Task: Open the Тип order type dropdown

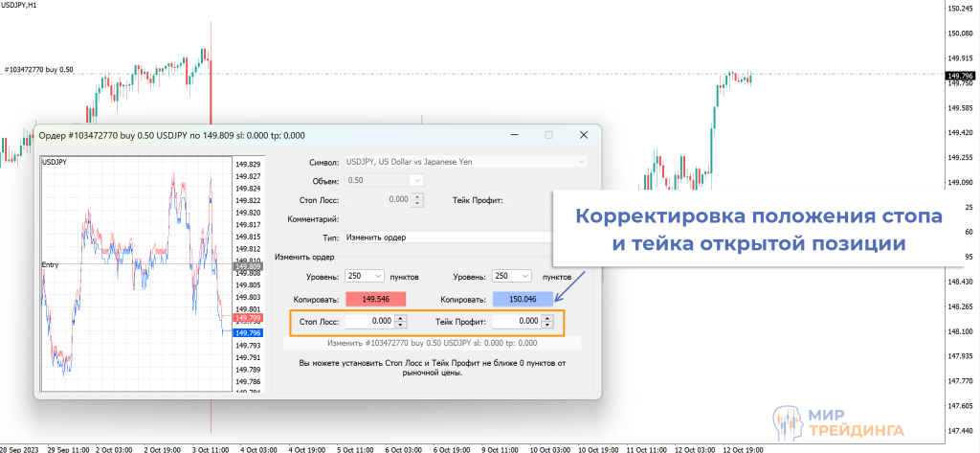Action: pos(450,237)
